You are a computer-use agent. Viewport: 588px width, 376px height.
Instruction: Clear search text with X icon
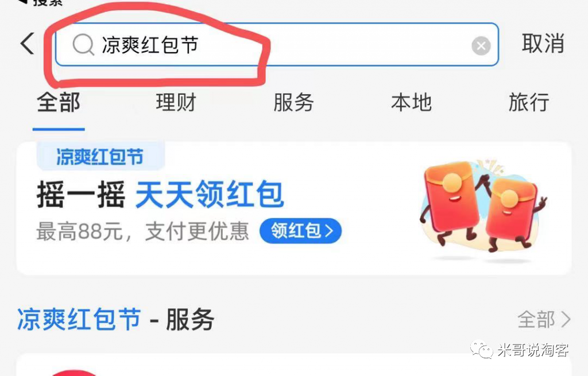point(481,46)
